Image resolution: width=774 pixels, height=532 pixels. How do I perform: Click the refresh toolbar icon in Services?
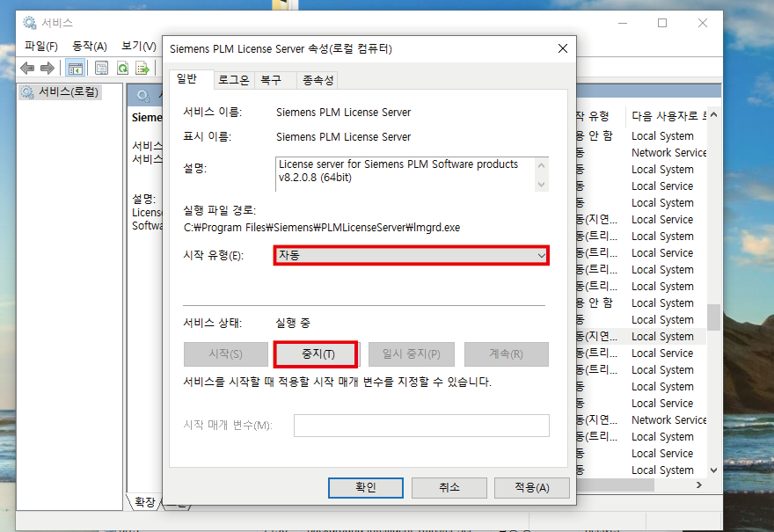122,68
